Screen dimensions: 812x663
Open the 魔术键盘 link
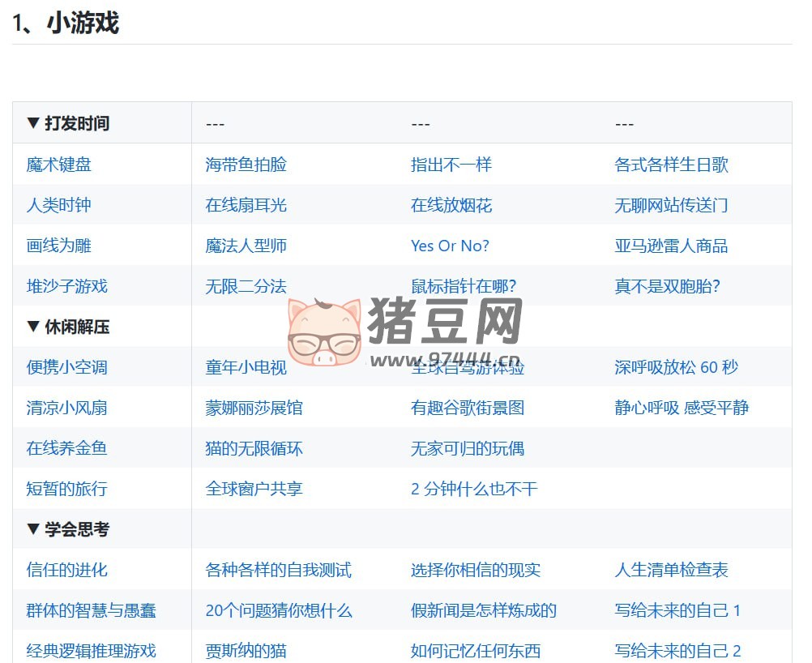(x=57, y=165)
